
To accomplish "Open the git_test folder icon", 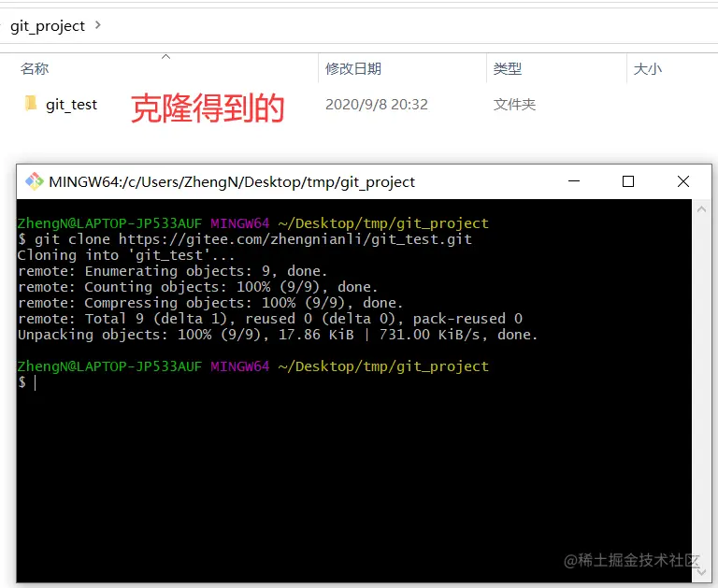I will click(x=31, y=104).
